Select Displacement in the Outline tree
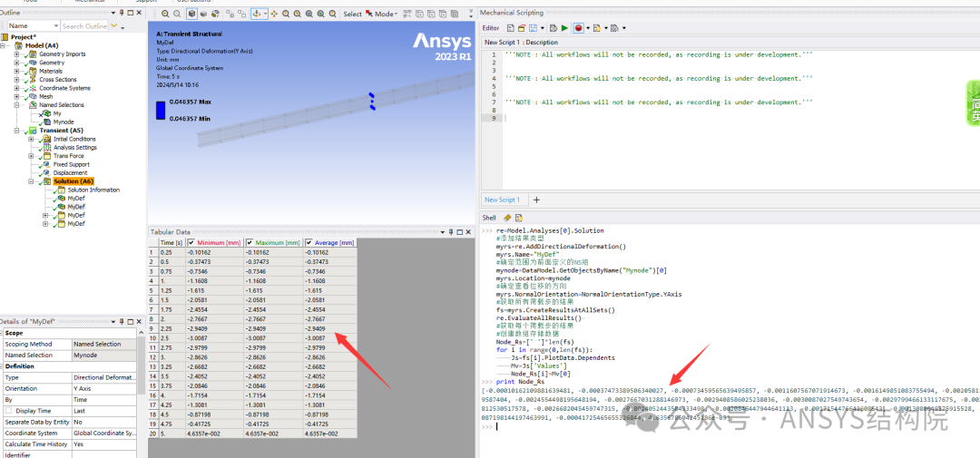The image size is (980, 458). (x=70, y=173)
